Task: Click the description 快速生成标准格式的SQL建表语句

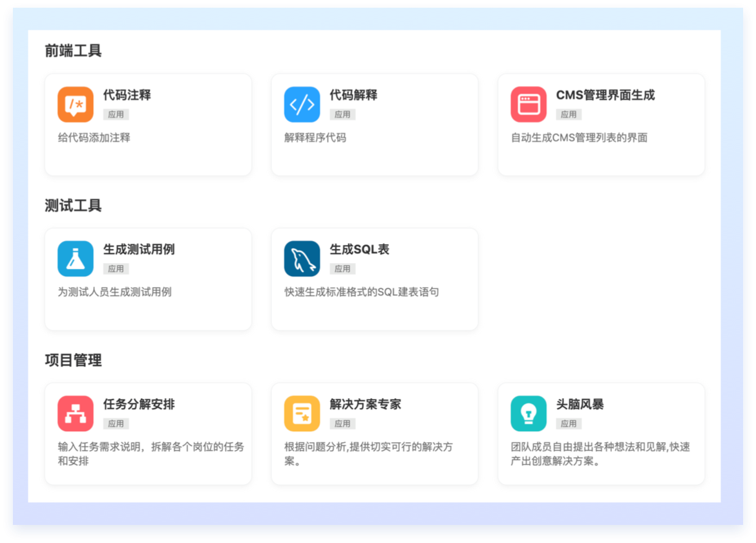Action: click(x=361, y=292)
